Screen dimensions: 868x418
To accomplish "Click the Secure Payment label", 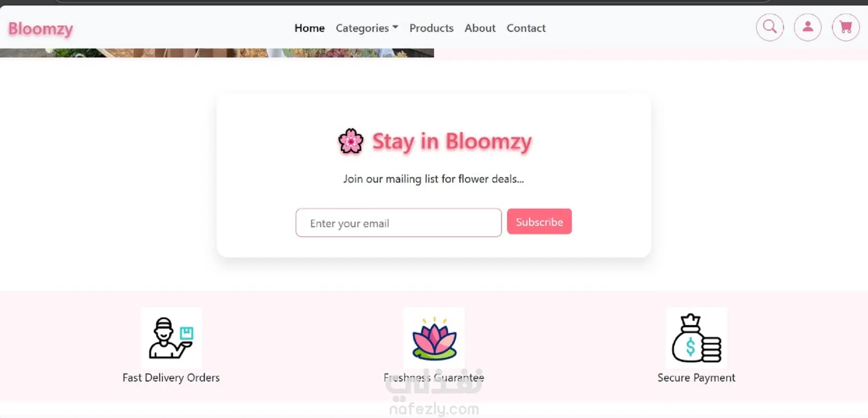I will (x=696, y=378).
